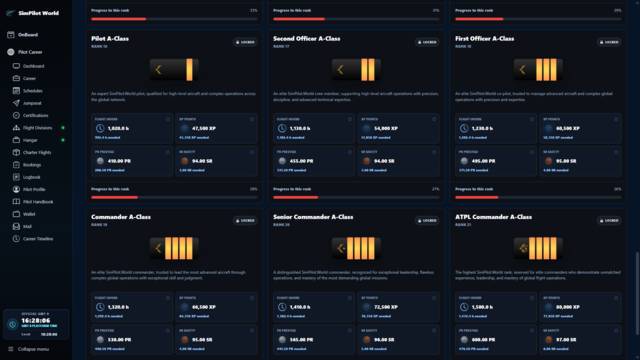
Task: Click info icon in Pilot A-Class flight hours box
Action: pyautogui.click(x=168, y=119)
